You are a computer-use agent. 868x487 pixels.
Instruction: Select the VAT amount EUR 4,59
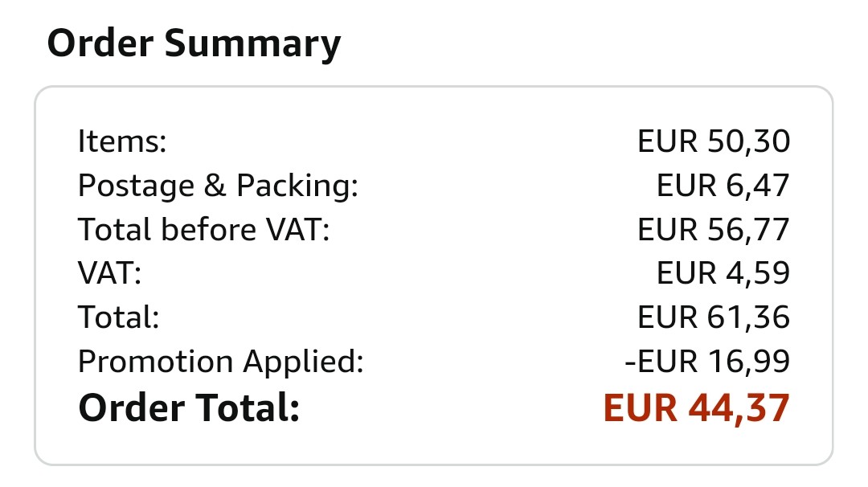[723, 274]
